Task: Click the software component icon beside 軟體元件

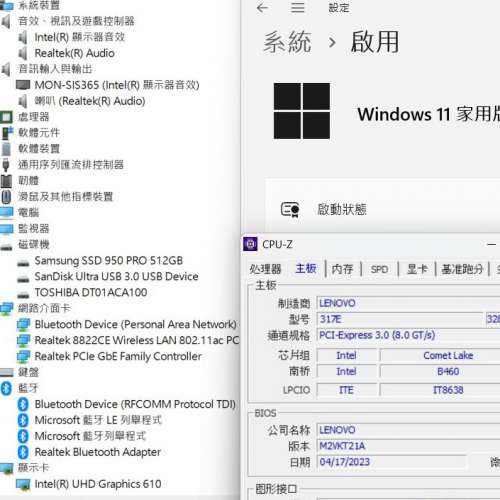Action: (x=7, y=133)
